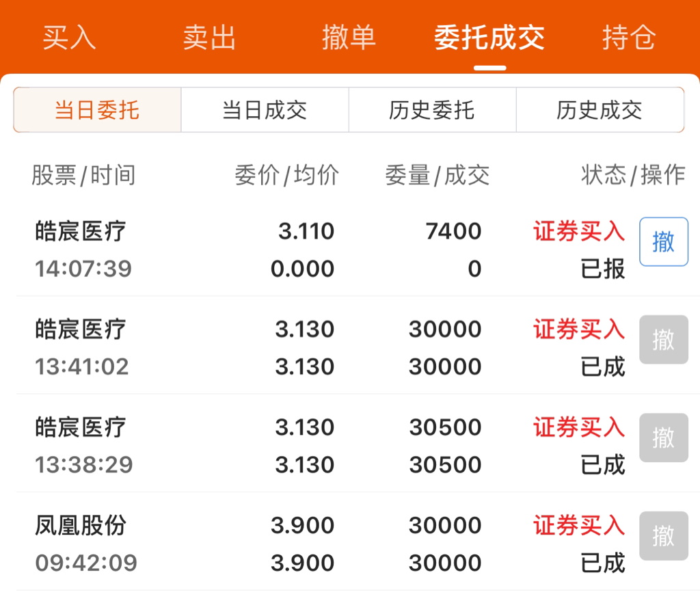The image size is (700, 601).
Task: Select the 证券买入 status of the 14:07:39 order
Action: (579, 231)
